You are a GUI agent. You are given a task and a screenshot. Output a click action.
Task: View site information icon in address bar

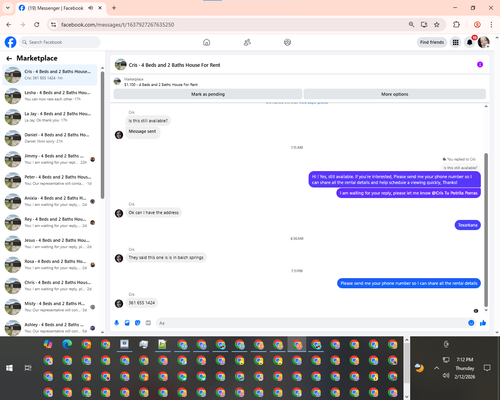[53, 25]
